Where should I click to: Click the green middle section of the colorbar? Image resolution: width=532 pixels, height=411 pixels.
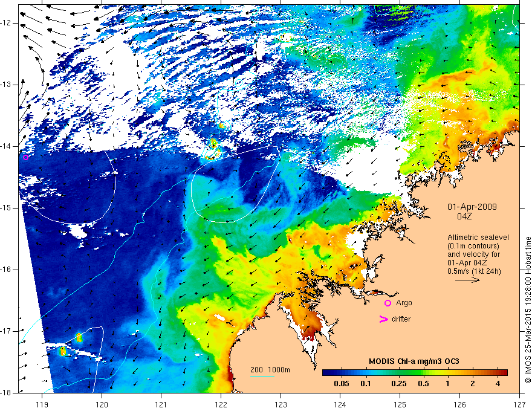(412, 372)
